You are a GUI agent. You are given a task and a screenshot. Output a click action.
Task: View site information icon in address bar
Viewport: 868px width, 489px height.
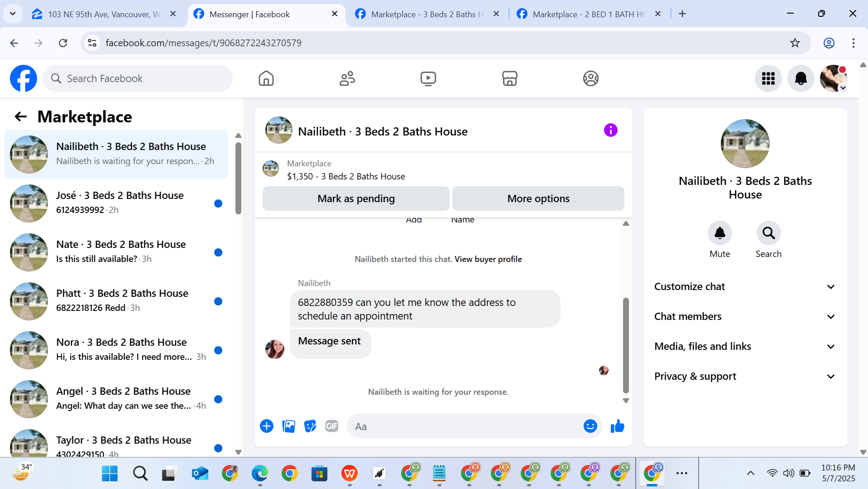tap(92, 43)
